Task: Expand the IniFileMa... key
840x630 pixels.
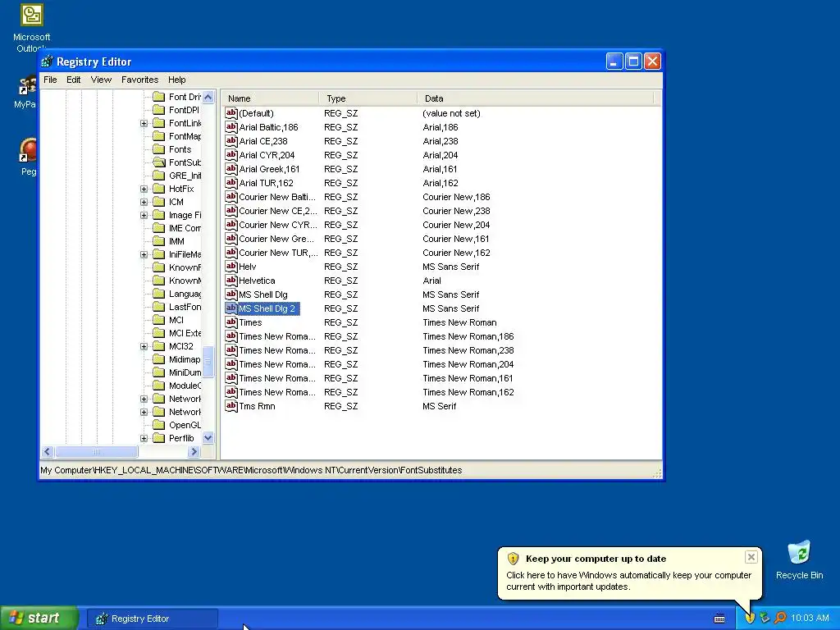Action: pyautogui.click(x=144, y=254)
